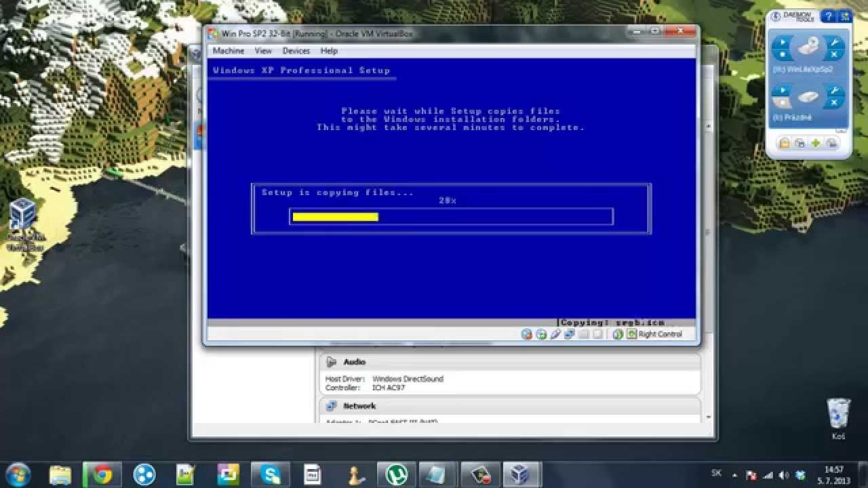Viewport: 868px width, 488px height.
Task: Click the file copy progress bar in setup
Action: pyautogui.click(x=451, y=217)
